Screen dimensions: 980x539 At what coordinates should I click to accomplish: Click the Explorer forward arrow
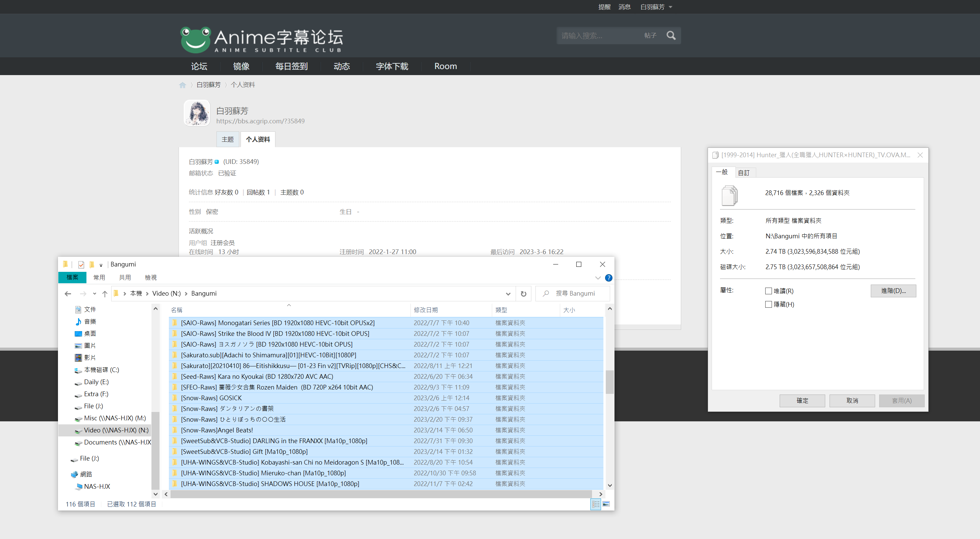tap(83, 294)
